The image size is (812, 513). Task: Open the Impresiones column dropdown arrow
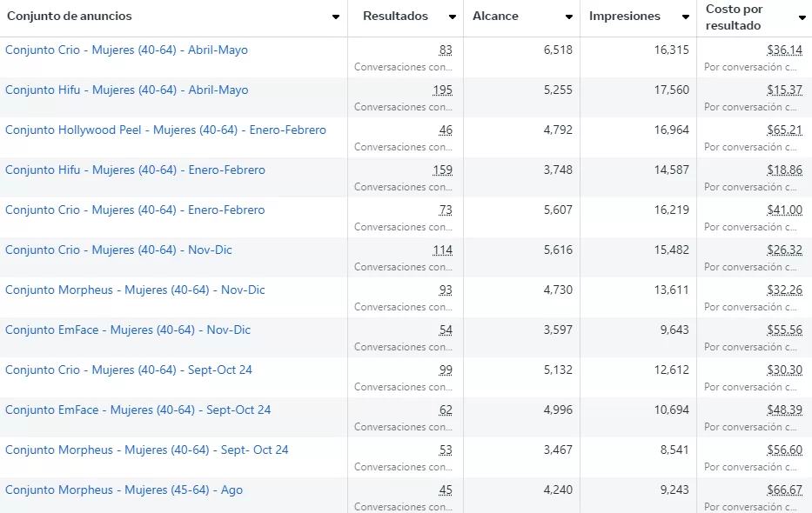point(685,17)
